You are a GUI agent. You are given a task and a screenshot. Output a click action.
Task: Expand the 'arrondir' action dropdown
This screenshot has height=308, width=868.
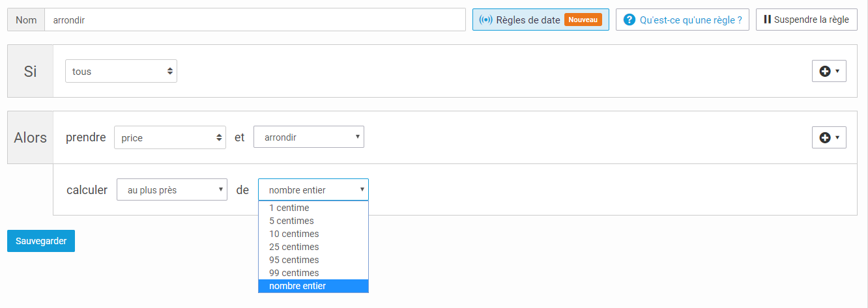tap(309, 137)
